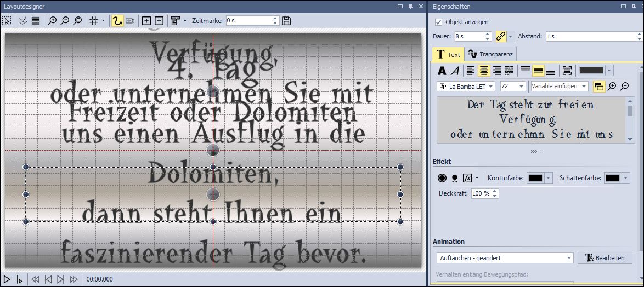Toggle the Objekt anzeigen checkbox
Image resolution: width=644 pixels, height=287 pixels.
438,22
